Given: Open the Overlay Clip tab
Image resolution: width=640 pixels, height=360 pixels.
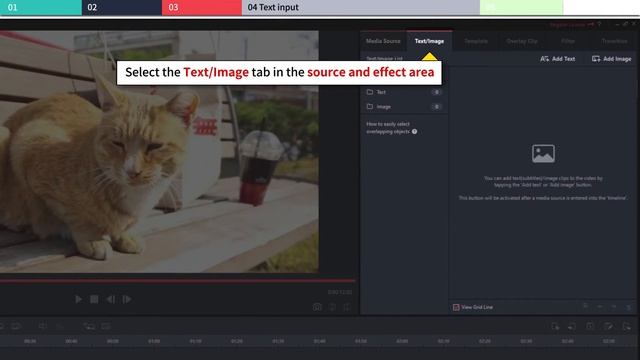Looking at the screenshot, I should 522,41.
